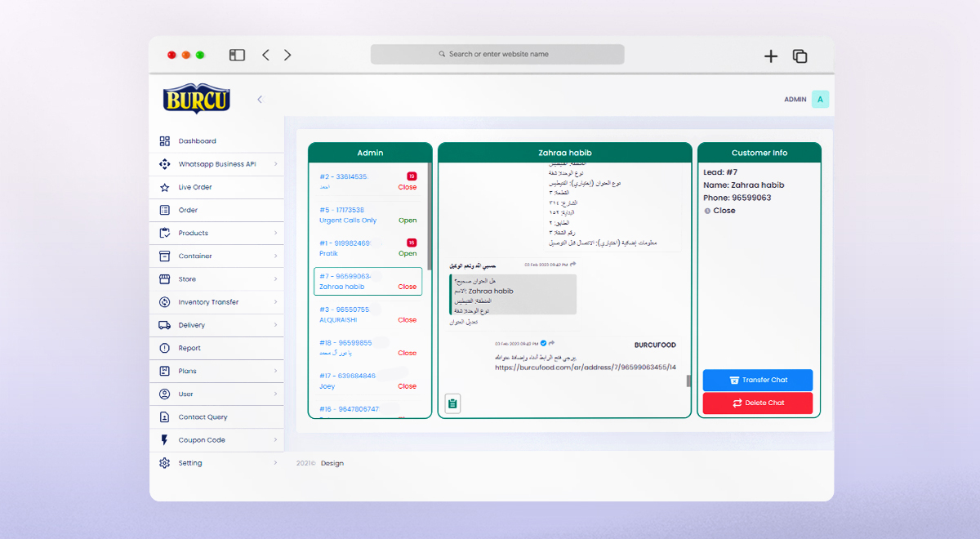Open Contact Query in sidebar
The width and height of the screenshot is (980, 539).
(203, 417)
